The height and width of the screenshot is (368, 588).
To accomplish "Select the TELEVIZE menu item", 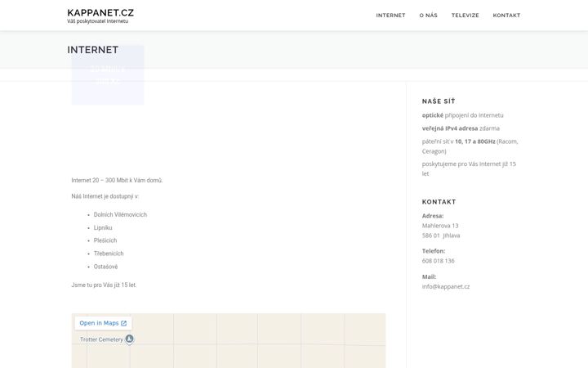I will point(465,16).
